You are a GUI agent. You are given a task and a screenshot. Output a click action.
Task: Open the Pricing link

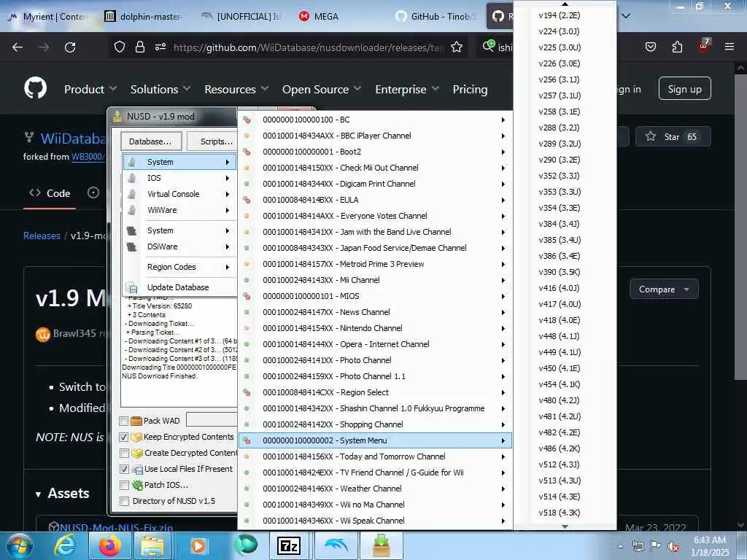(470, 89)
